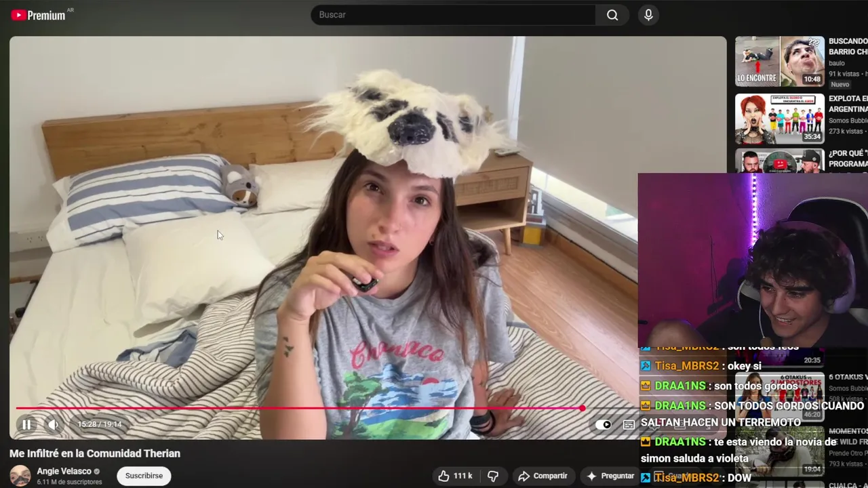
Task: Start voice search with the microphone icon
Action: (x=648, y=15)
